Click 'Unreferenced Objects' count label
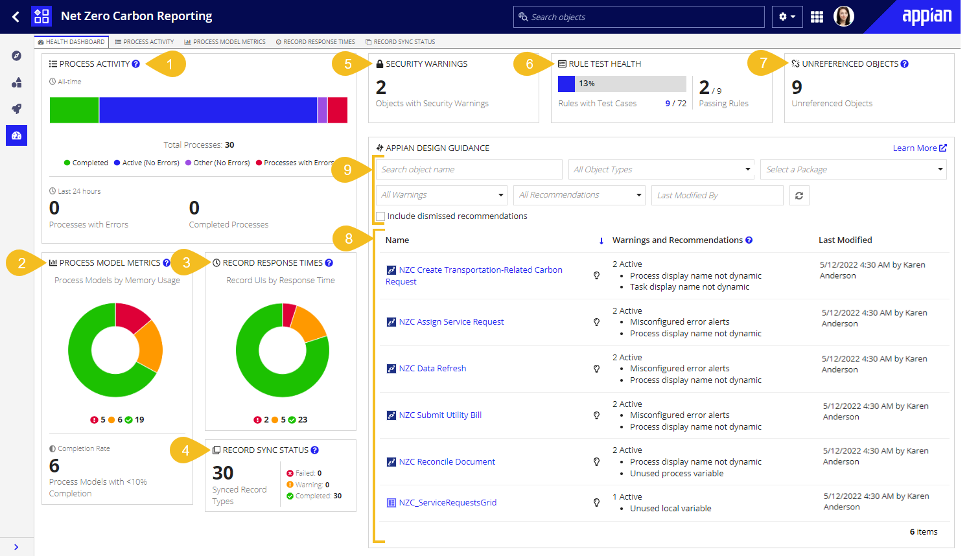 [x=832, y=103]
